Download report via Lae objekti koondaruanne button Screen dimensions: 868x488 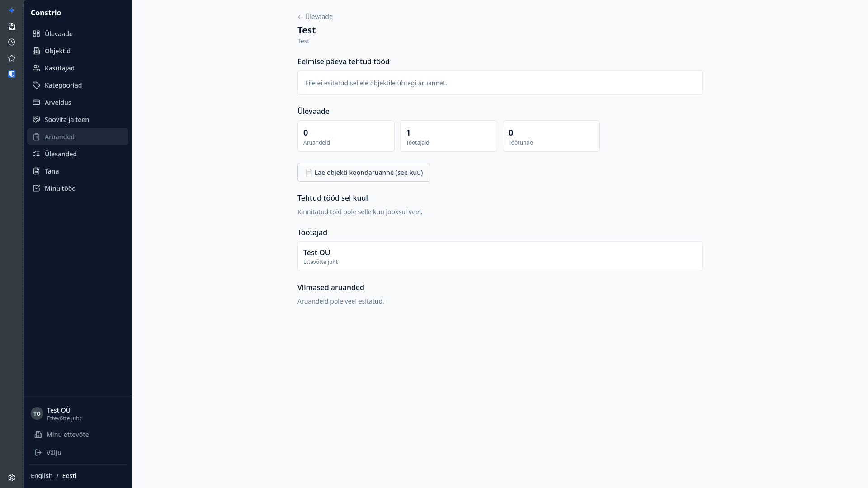(364, 172)
